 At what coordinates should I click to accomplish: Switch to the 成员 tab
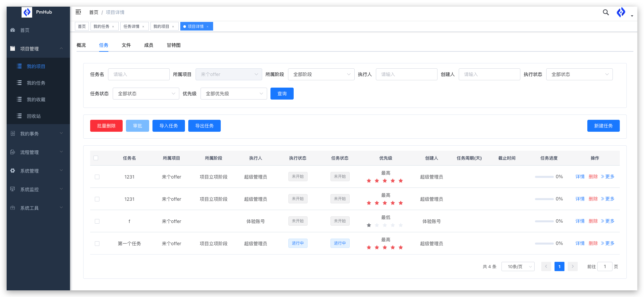point(148,45)
